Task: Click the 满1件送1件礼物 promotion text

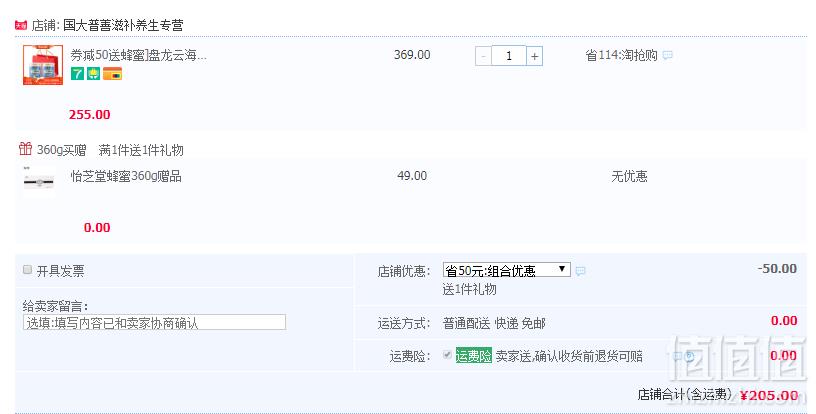Action: [x=141, y=150]
